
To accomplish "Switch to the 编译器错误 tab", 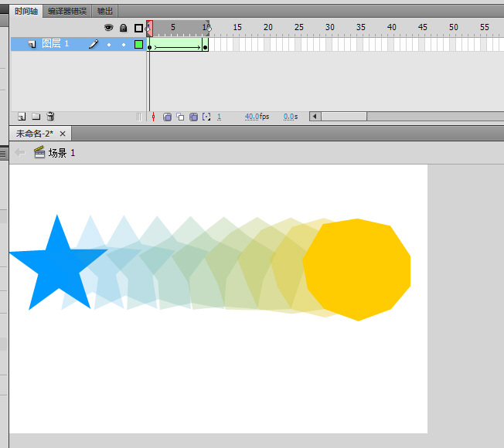I will (67, 11).
